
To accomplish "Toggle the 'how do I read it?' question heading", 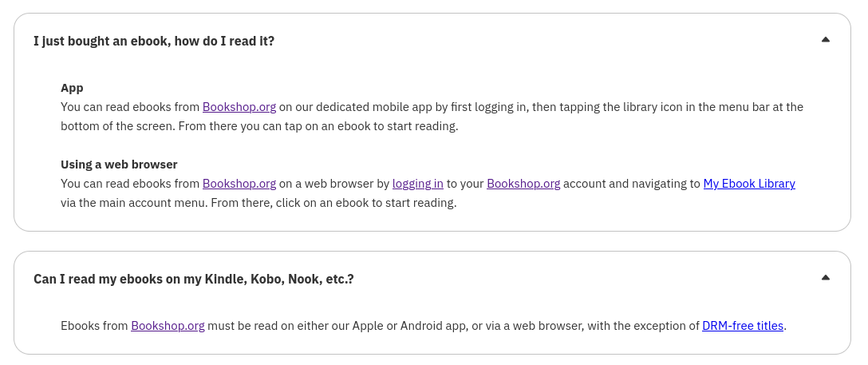I will click(154, 41).
